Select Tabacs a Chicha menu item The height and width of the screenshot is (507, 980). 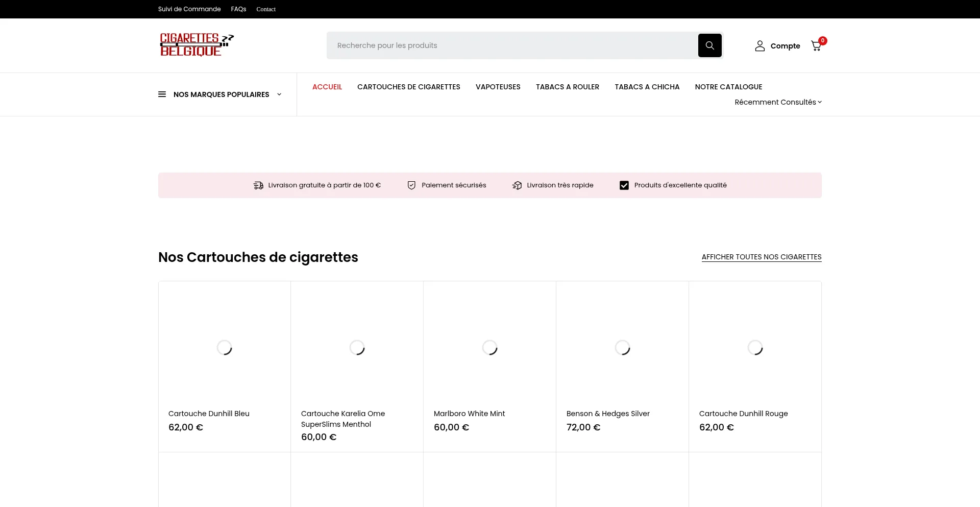[x=647, y=87]
